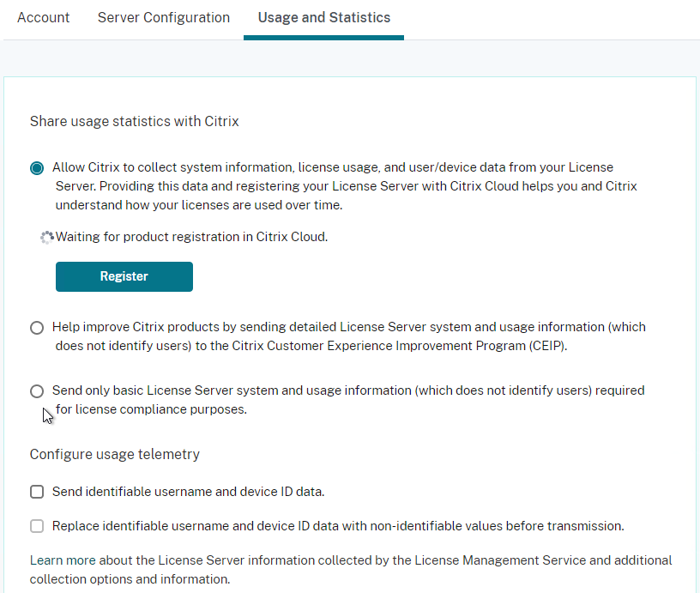Click the Register button
This screenshot has height=593, width=700.
(124, 276)
